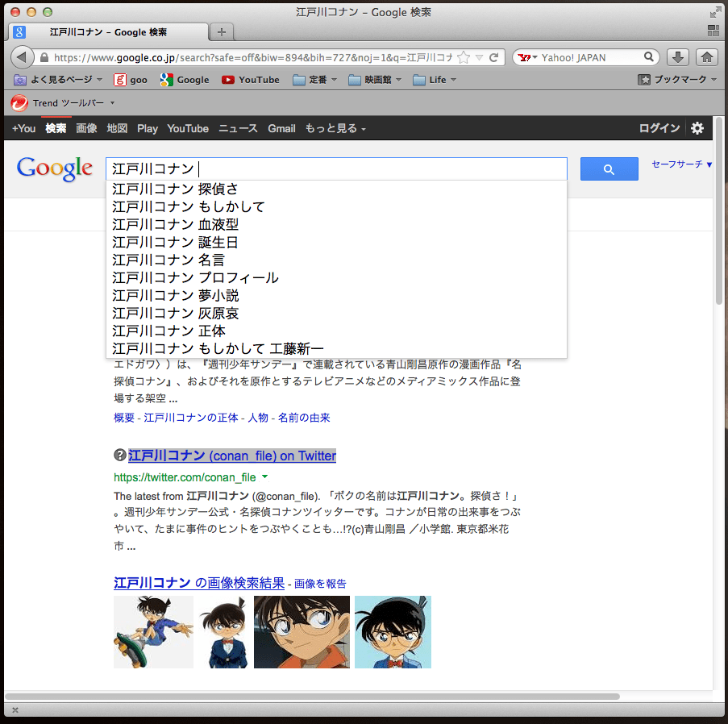The width and height of the screenshot is (728, 724).
Task: Select suggestion 江戸川コナン 正体
Action: click(337, 331)
